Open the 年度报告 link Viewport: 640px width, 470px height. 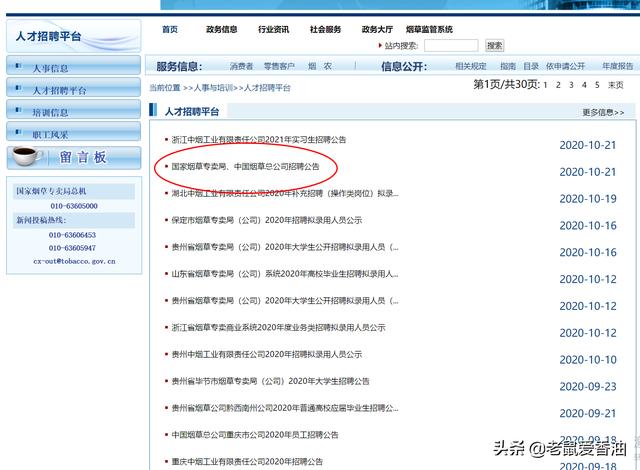[x=618, y=66]
